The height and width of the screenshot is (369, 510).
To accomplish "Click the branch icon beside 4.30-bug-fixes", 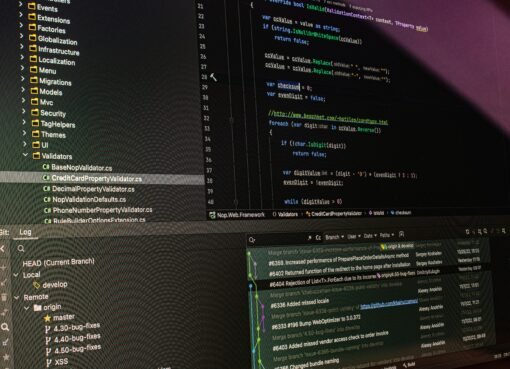I will 48,330.
